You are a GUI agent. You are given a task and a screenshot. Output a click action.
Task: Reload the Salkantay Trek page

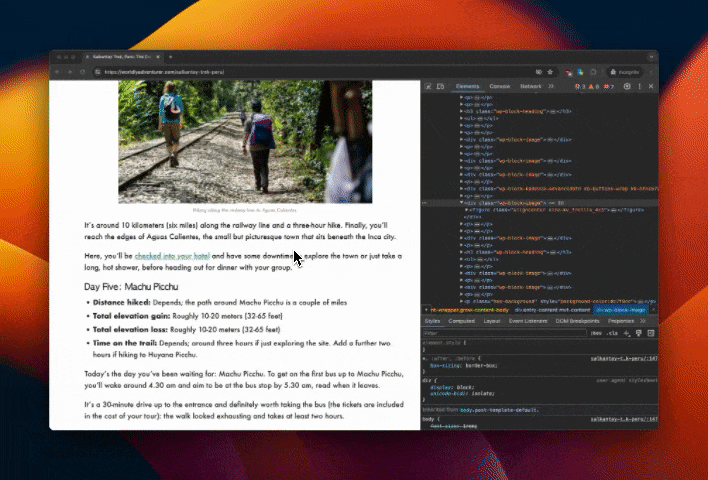(x=83, y=72)
